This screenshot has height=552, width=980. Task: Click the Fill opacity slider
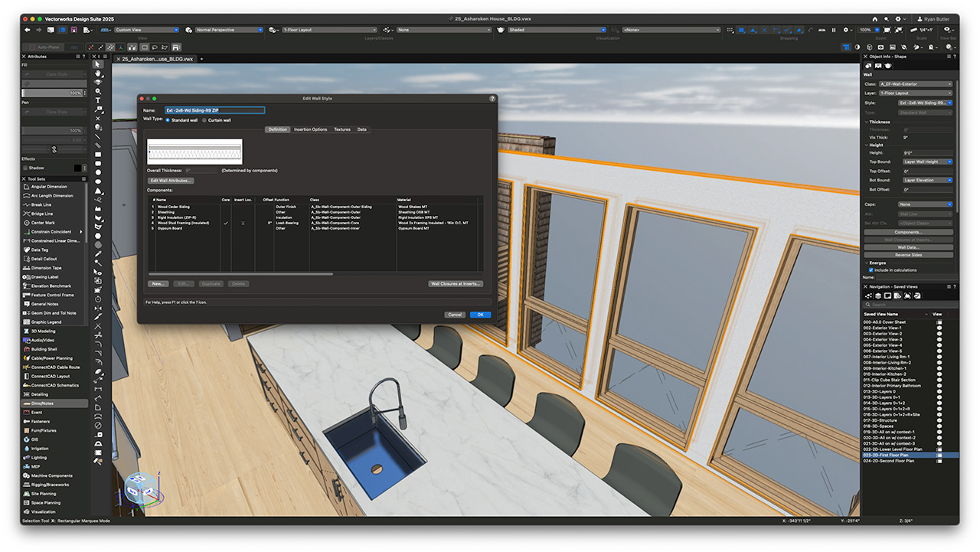[46, 93]
